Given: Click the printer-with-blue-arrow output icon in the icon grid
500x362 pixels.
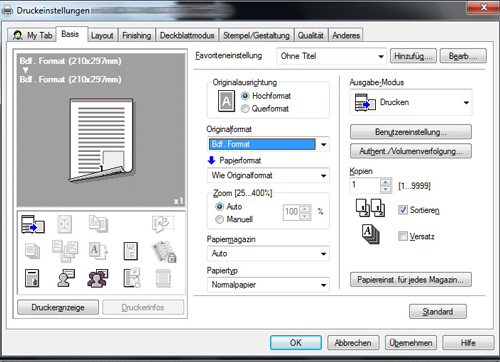Looking at the screenshot, I should [33, 224].
